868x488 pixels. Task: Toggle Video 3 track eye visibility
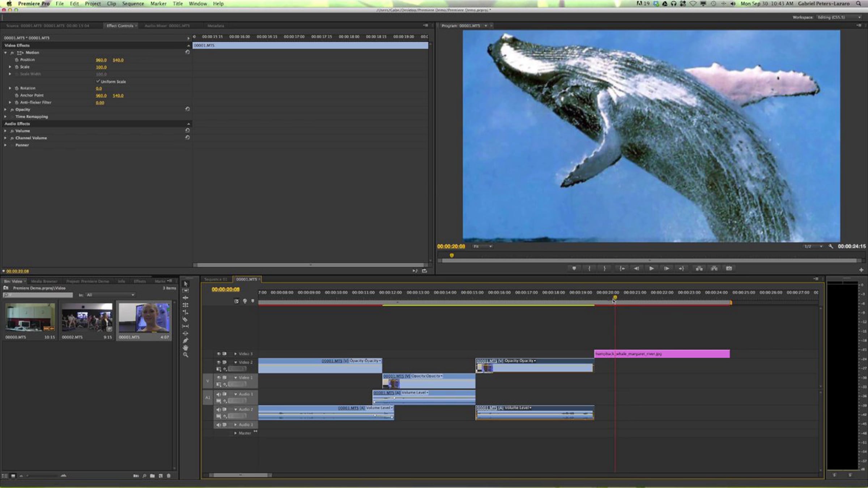pos(218,354)
